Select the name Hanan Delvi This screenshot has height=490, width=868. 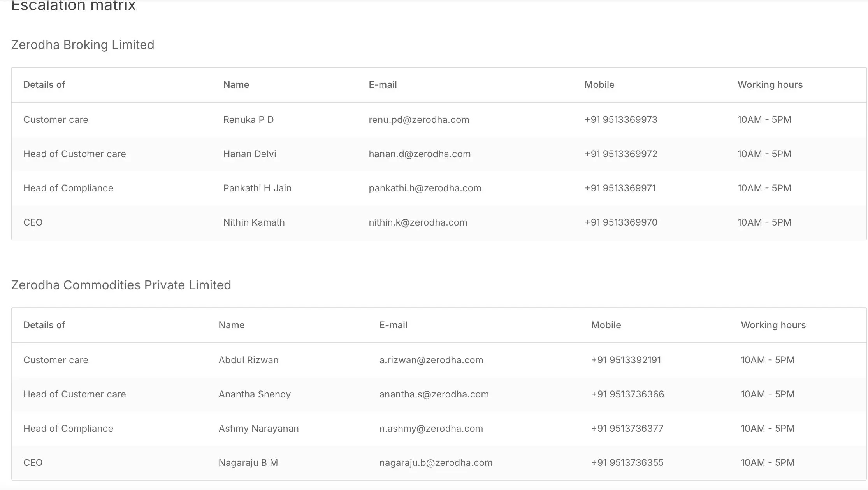tap(250, 154)
